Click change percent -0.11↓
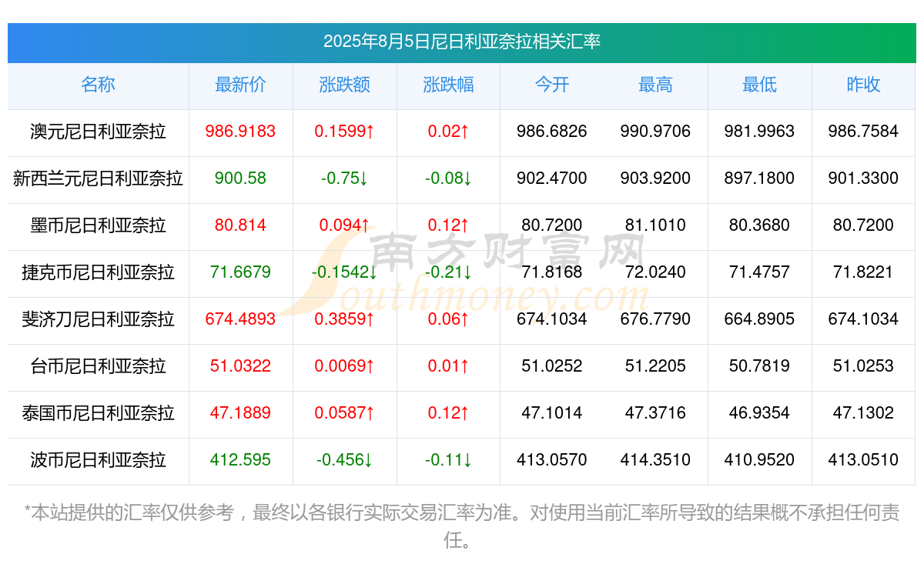 pos(448,460)
